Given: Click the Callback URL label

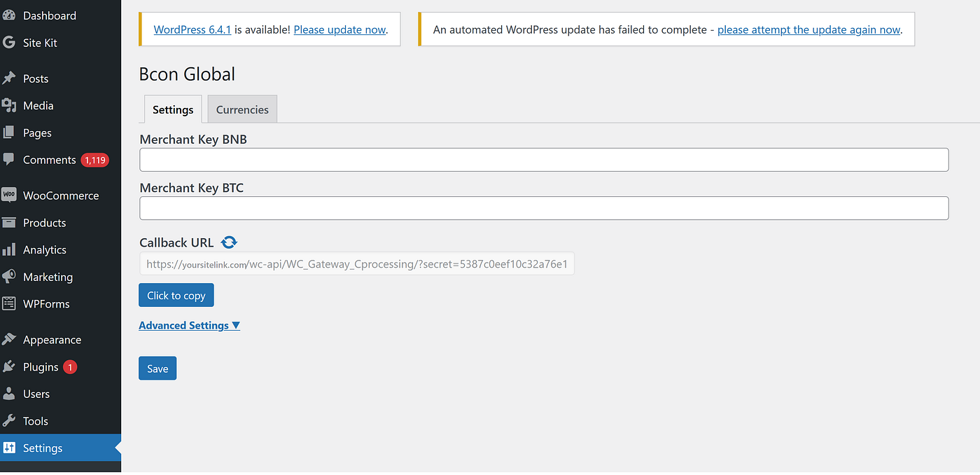Looking at the screenshot, I should [176, 242].
